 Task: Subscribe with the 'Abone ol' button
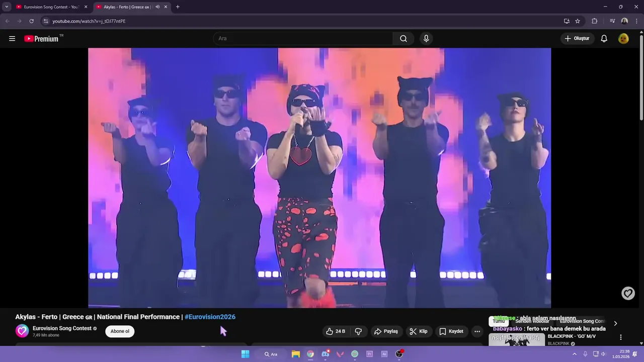pos(120,331)
